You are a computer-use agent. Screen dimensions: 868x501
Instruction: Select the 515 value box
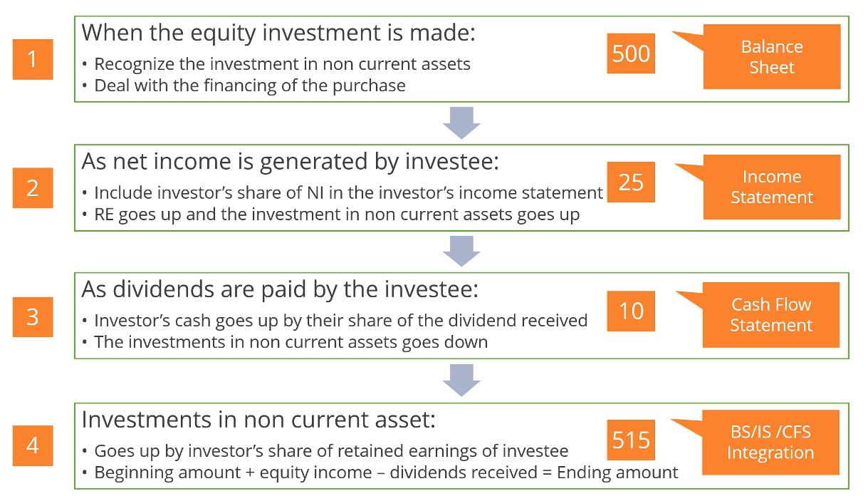(631, 440)
